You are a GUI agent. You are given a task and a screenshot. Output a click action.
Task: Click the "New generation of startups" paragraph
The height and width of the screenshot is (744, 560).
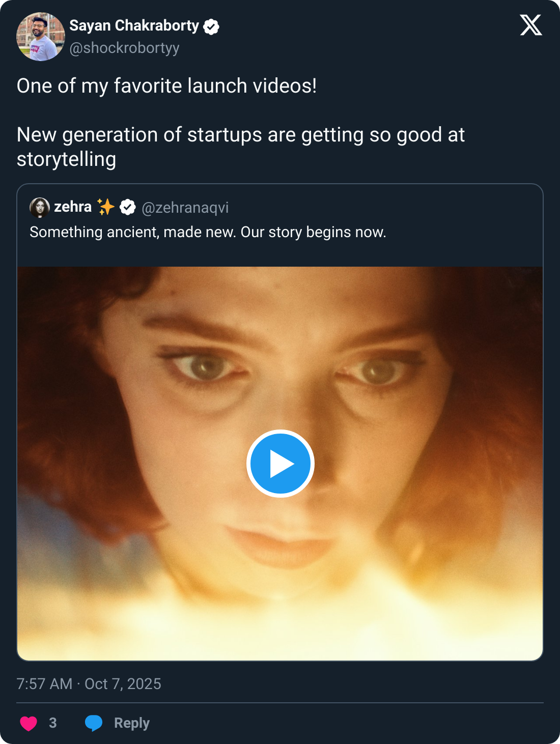coord(240,147)
